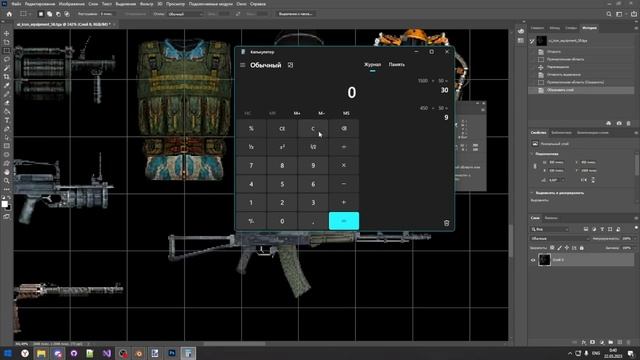640x360 pixels.
Task: Open Layers panel flyout menu
Action: [636, 218]
